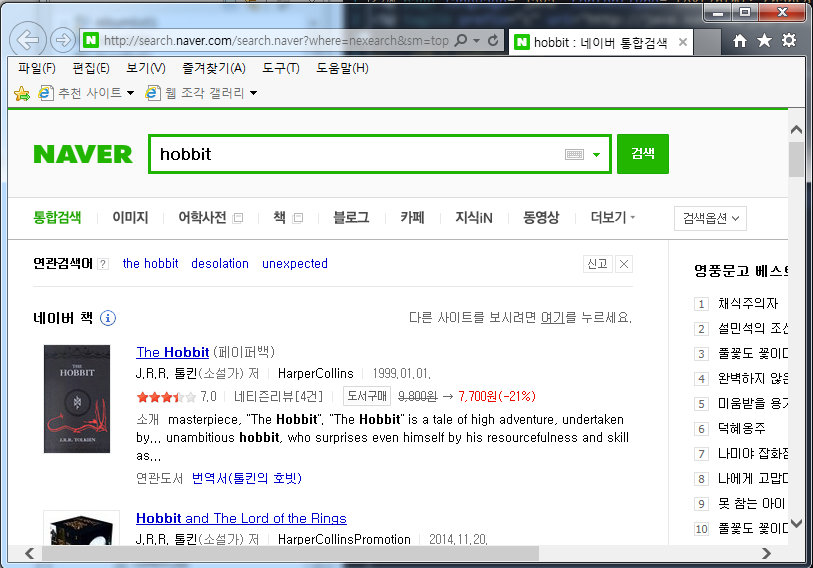
Task: Click the star rating of The Hobbit
Action: [x=166, y=397]
